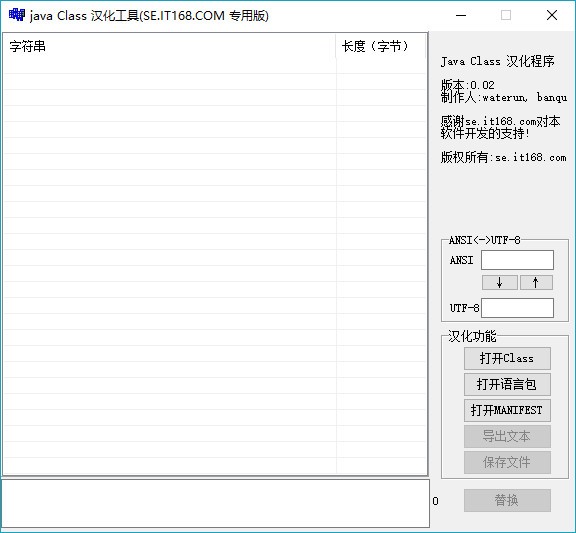Screen dimensions: 576x533
Task: Focus the UTF-8 text field
Action: (517, 308)
